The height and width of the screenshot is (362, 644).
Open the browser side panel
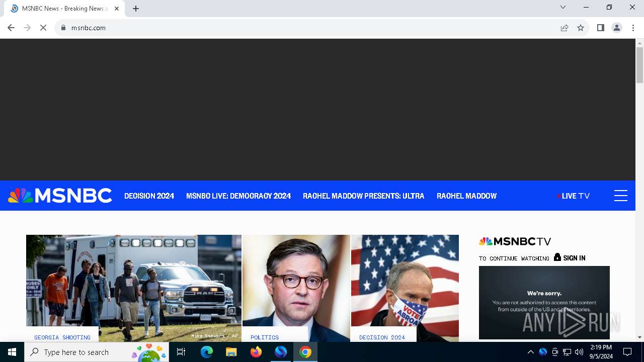click(600, 28)
